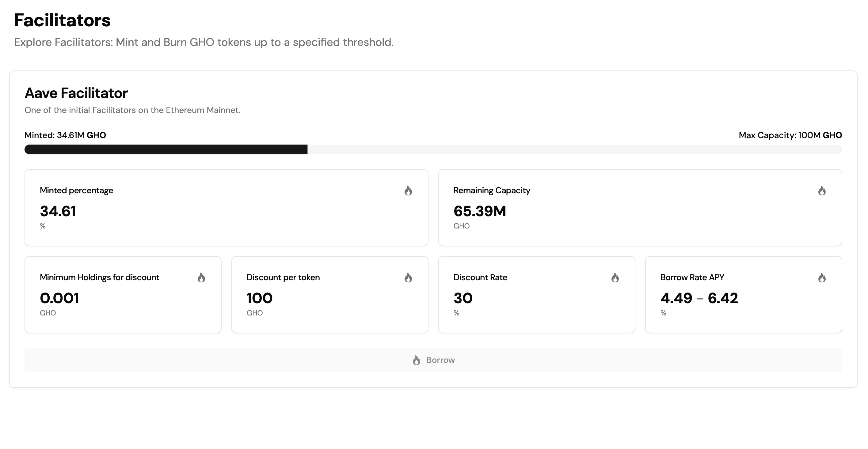
Task: Click 'Discount per token' label
Action: coord(283,277)
